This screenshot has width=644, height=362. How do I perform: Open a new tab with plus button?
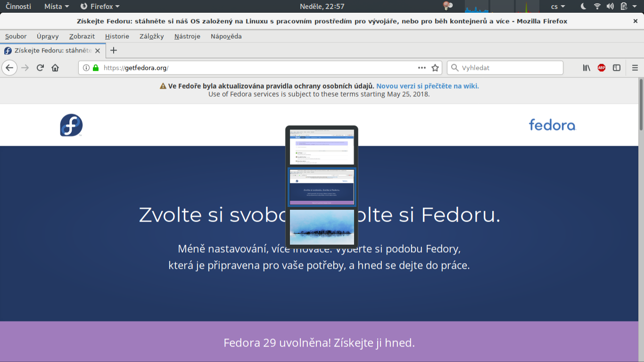click(x=113, y=50)
